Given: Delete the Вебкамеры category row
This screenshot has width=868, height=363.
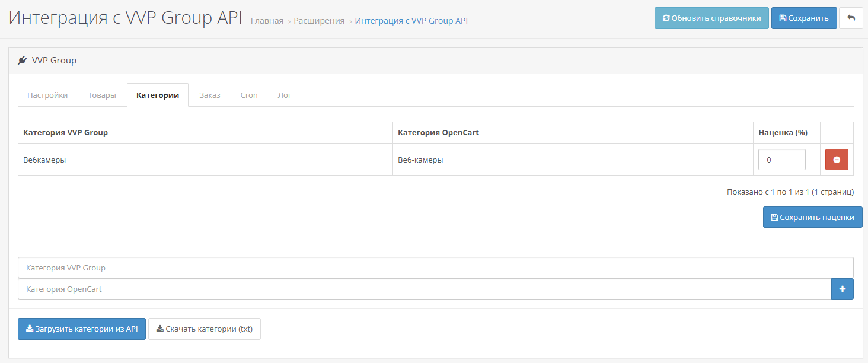Looking at the screenshot, I should (837, 160).
